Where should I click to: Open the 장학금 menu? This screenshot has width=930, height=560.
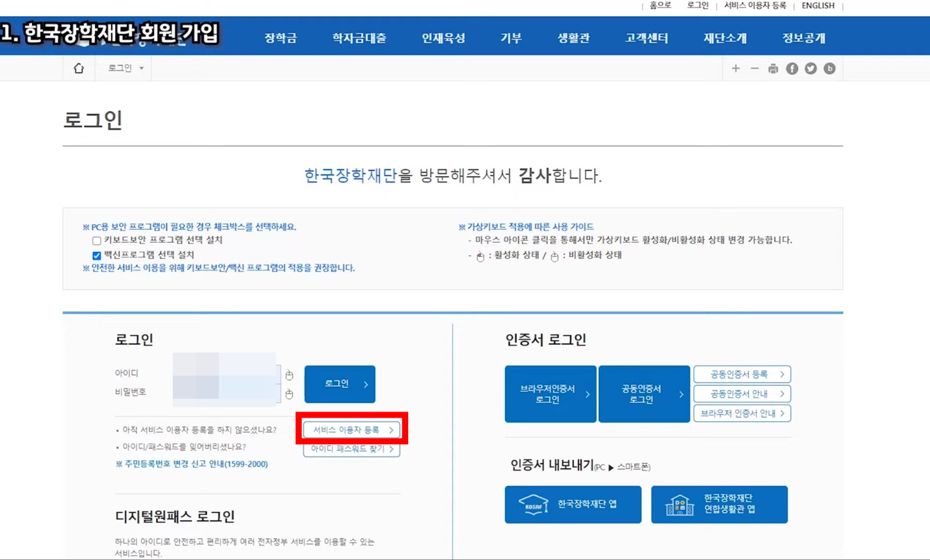coord(280,38)
